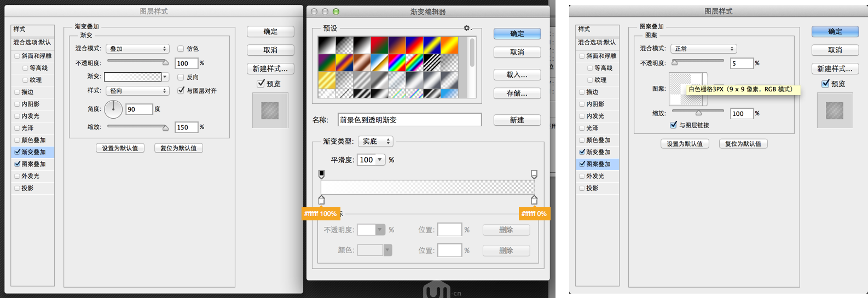Choose the violet-to-orange gradient preset

pyautogui.click(x=397, y=45)
